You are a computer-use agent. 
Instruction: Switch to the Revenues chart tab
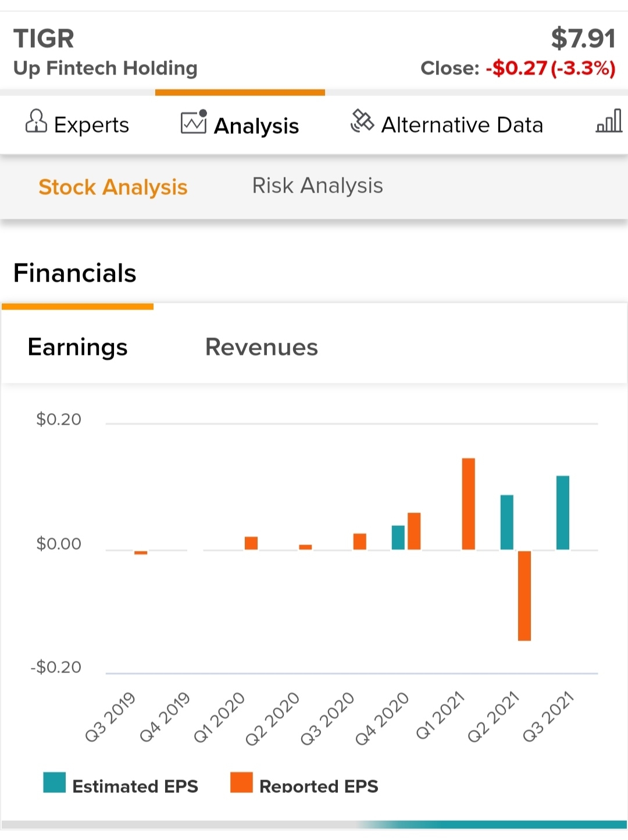click(x=262, y=347)
